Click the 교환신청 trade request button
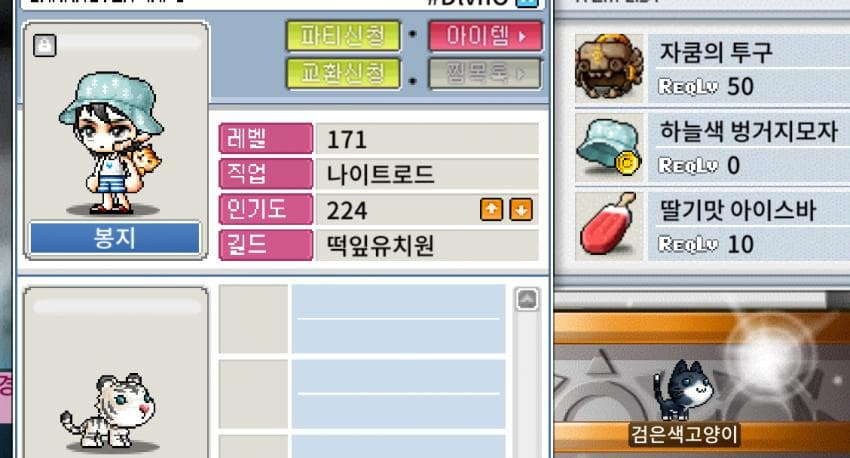Viewport: 850px width, 458px height. click(343, 73)
